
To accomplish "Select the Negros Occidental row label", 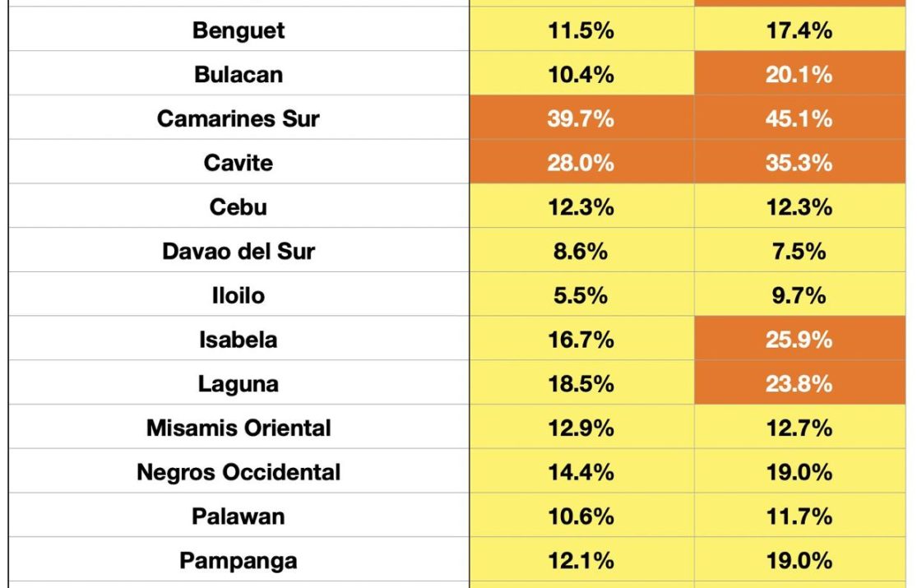I will tap(239, 472).
